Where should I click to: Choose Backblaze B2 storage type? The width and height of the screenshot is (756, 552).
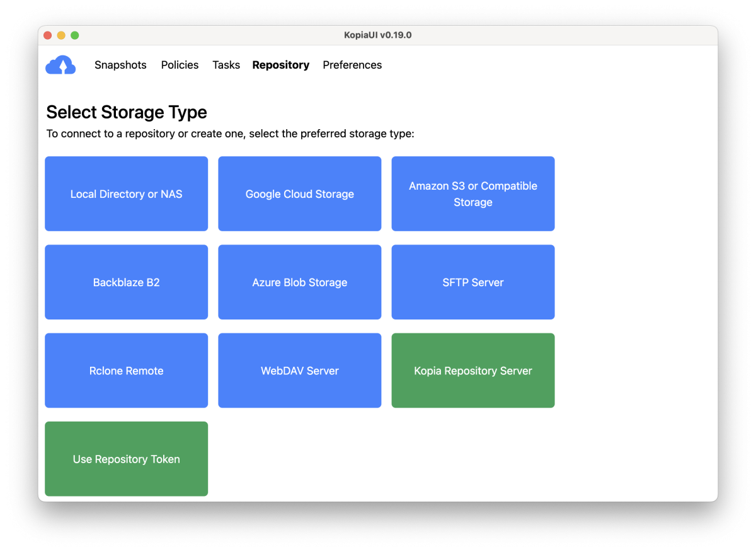126,282
